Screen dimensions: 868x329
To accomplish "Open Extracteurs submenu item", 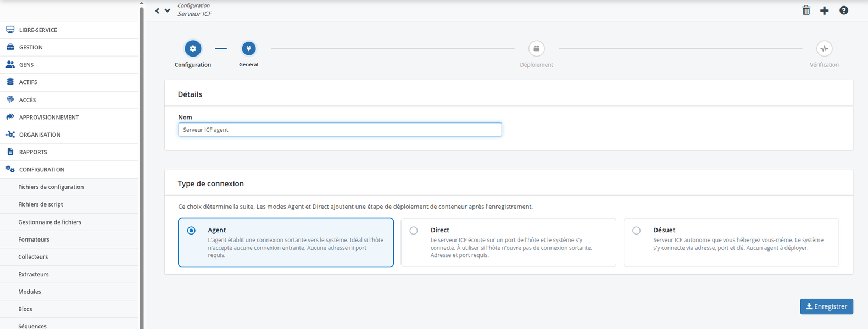I will (x=69, y=274).
